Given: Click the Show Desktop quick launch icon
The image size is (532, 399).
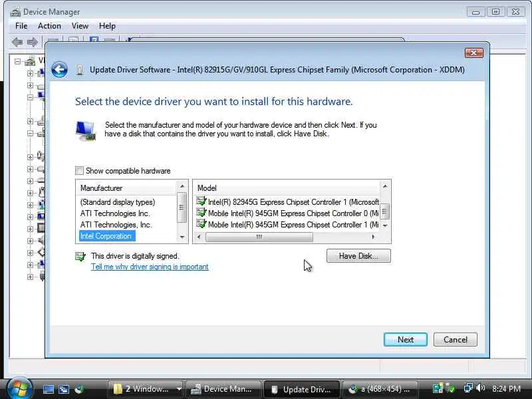Looking at the screenshot, I should [48, 389].
